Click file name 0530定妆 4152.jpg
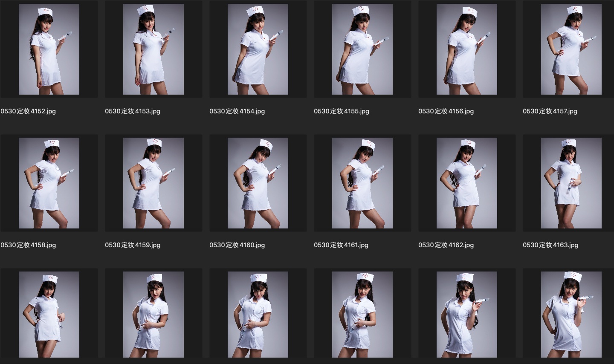 (28, 111)
